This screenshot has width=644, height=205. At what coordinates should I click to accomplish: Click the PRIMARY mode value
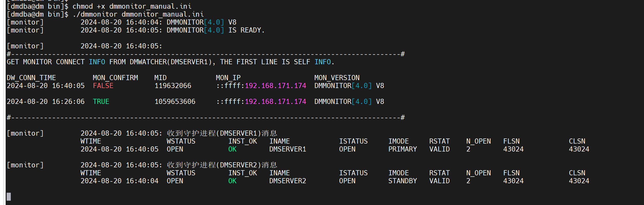click(403, 149)
